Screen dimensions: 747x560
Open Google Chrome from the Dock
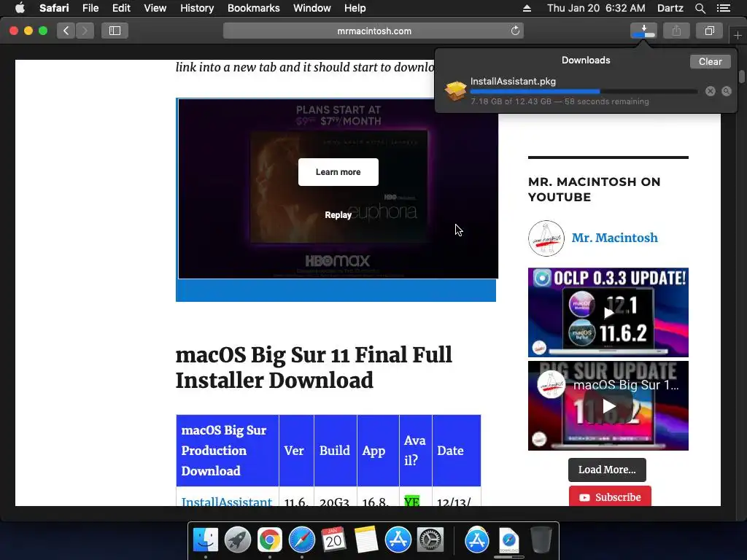point(270,540)
